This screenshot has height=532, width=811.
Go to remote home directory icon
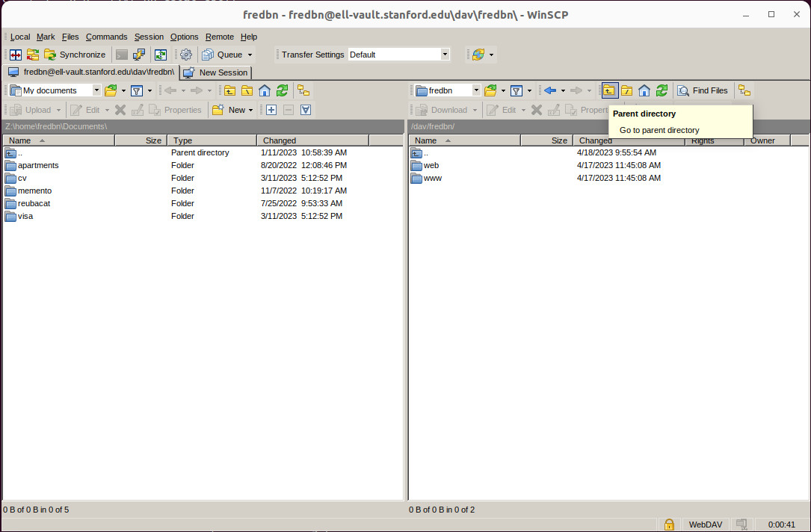pyautogui.click(x=644, y=90)
